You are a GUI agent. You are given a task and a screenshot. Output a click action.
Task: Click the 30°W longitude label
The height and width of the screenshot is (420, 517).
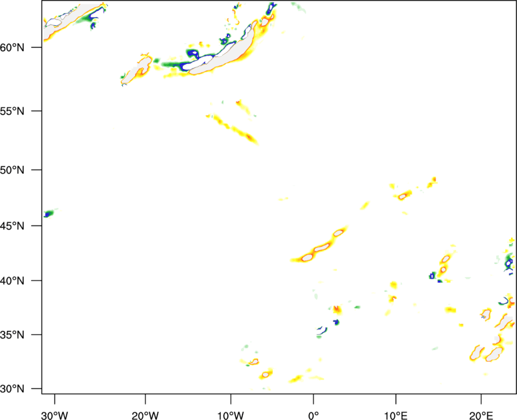[55, 415]
